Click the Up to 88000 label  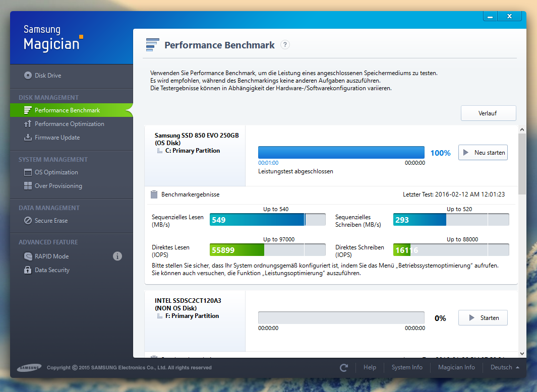tap(462, 239)
